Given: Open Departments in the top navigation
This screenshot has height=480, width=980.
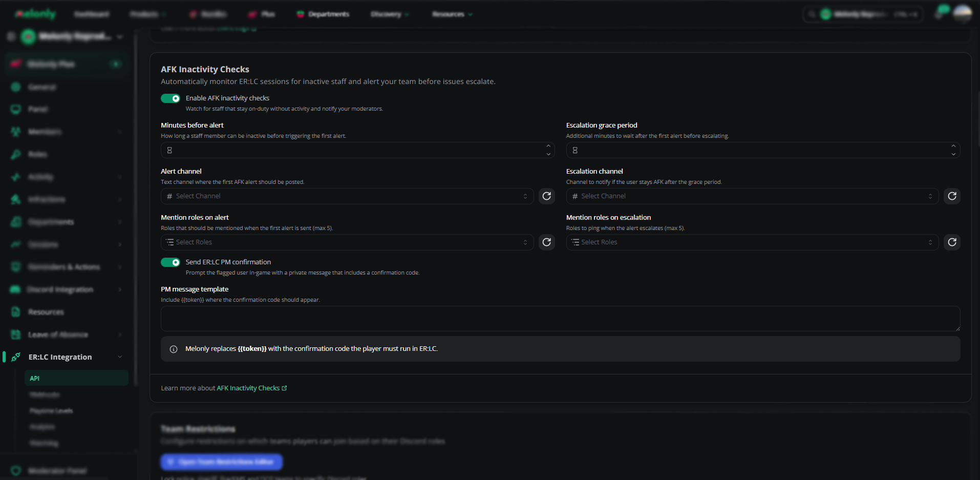Looking at the screenshot, I should (324, 14).
